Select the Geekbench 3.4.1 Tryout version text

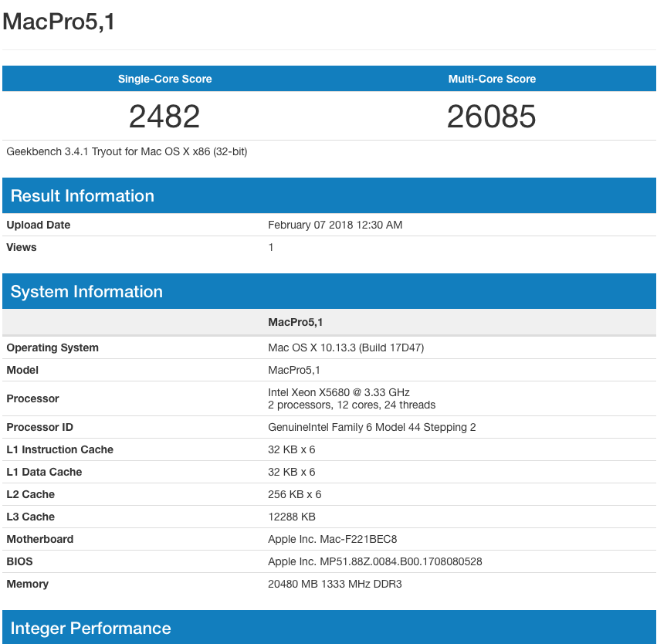point(127,151)
